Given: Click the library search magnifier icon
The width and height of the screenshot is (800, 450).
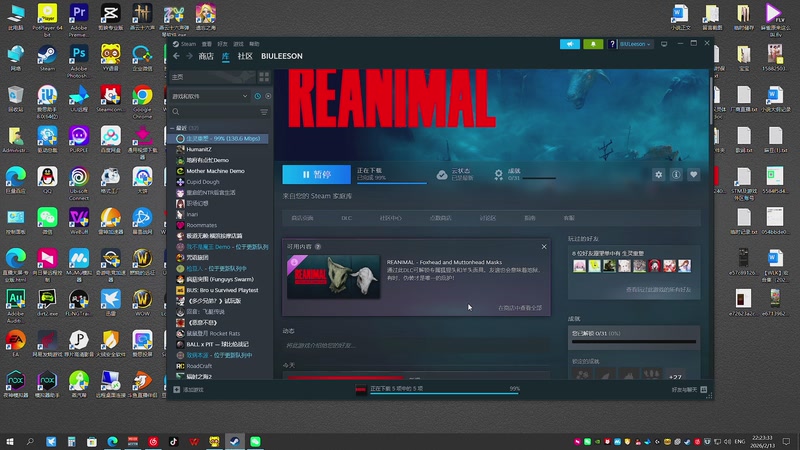Looking at the screenshot, I should [x=176, y=112].
